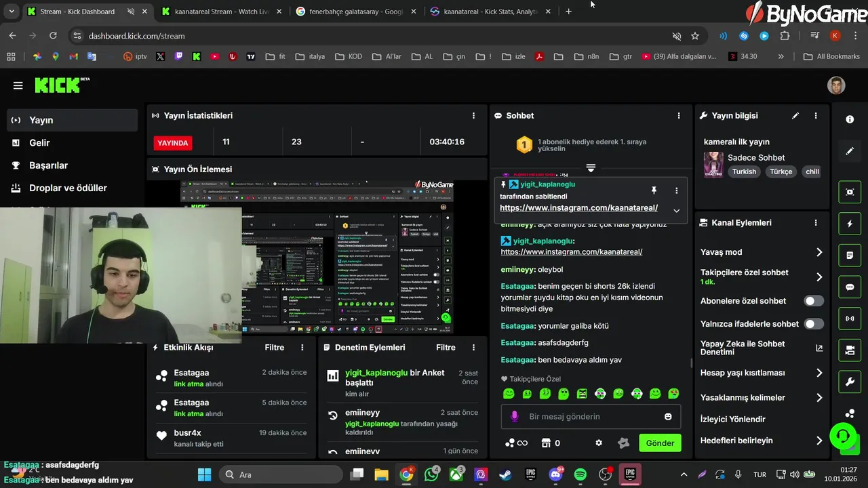
Task: Click the stream preview icon in right sidebar
Action: pos(850,192)
